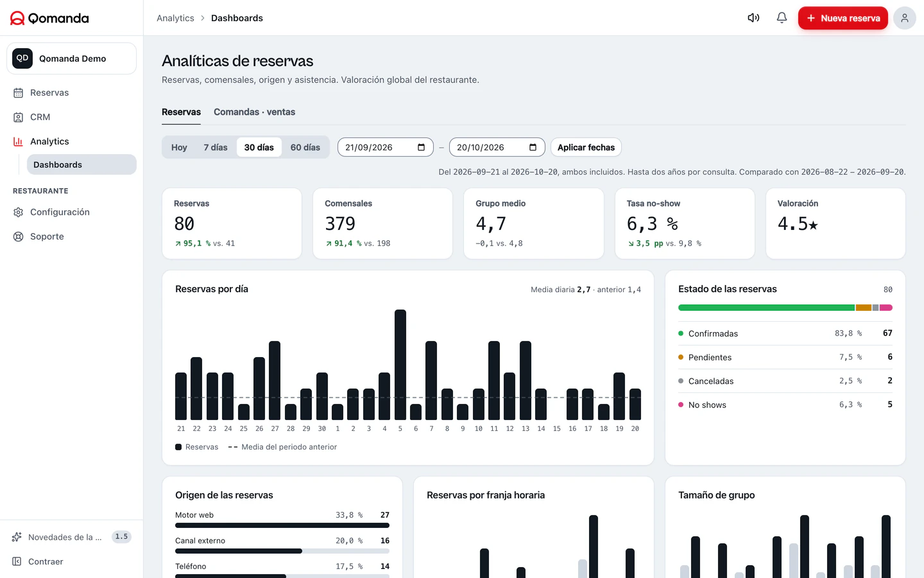Viewport: 924px width, 578px height.
Task: Collapse the sidebar with Contraer icon
Action: 17,561
